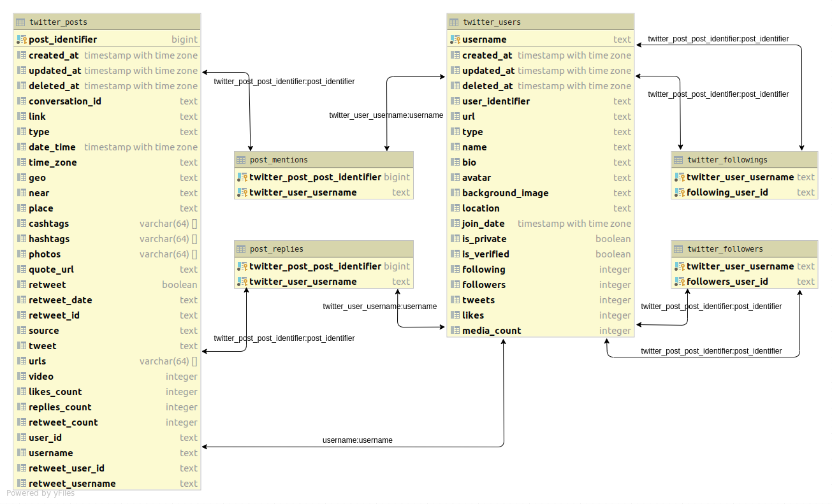Click the column icon next to cashtags

[x=22, y=224]
